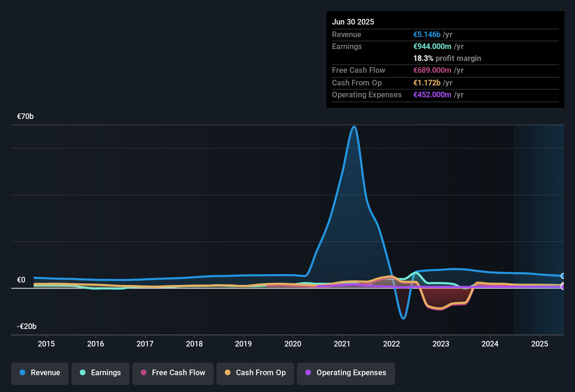Screen dimensions: 575x392
Task: Toggle the Revenue series visibility
Action: [40, 373]
